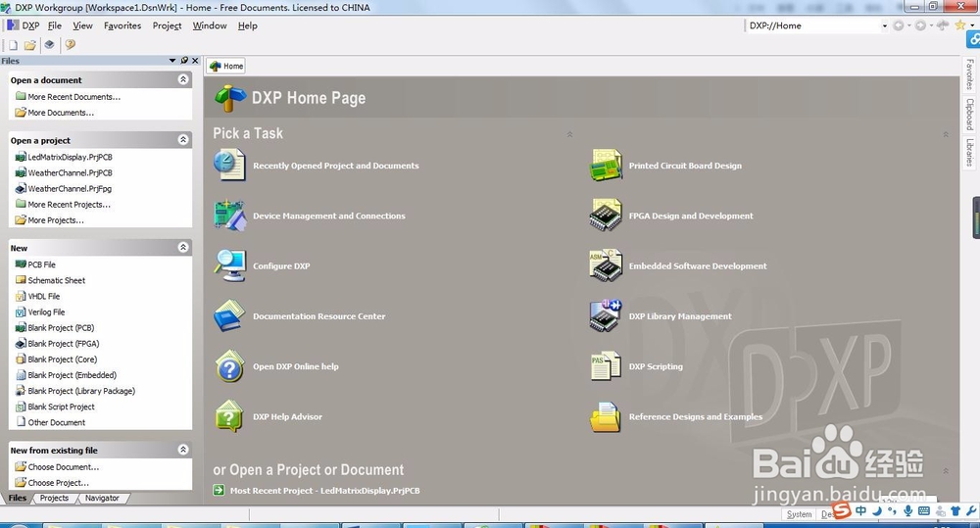Click the DXP home page logo icon
Viewport: 980px width, 528px height.
pyautogui.click(x=230, y=98)
